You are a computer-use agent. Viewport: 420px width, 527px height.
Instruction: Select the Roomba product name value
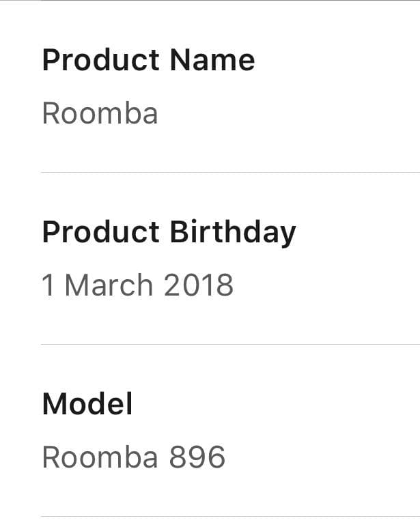click(x=100, y=113)
